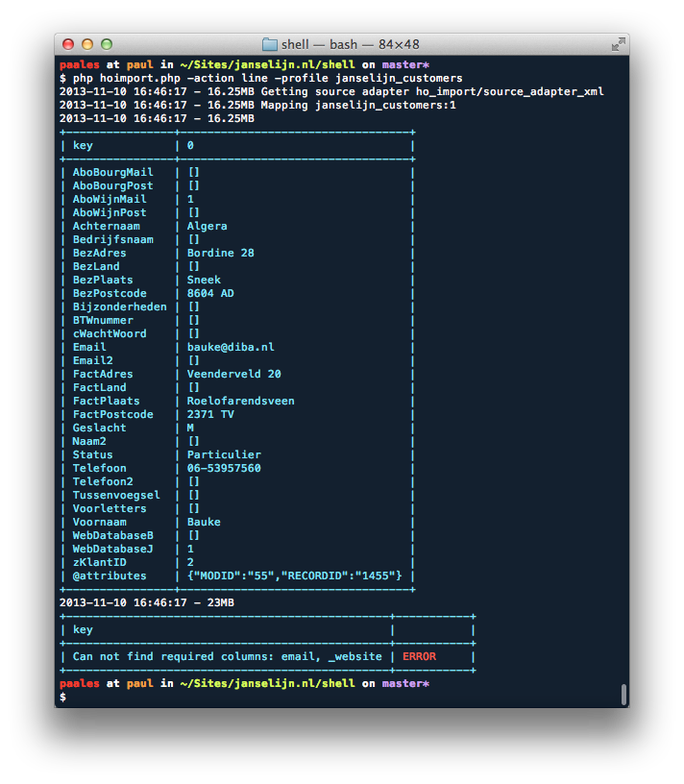Click the 'FactPlaats' key
Image resolution: width=684 pixels, height=784 pixels.
[x=107, y=402]
